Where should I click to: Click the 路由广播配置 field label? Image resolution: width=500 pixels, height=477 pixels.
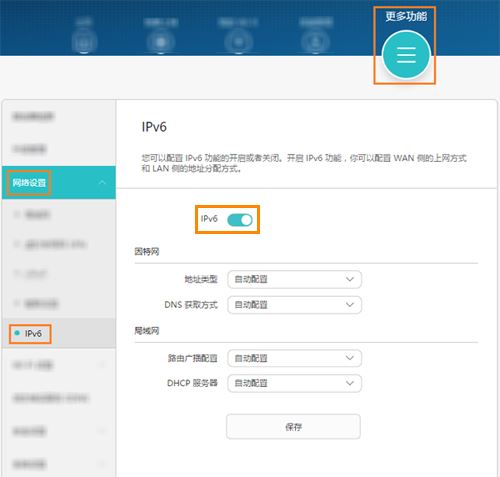coord(193,358)
